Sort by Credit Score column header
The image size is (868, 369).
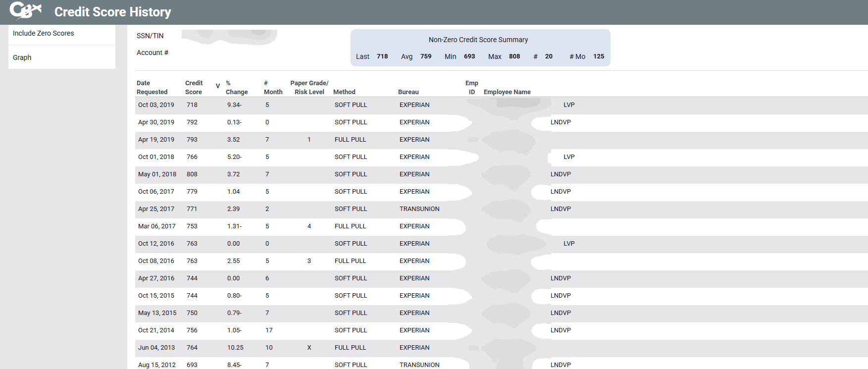click(x=194, y=88)
